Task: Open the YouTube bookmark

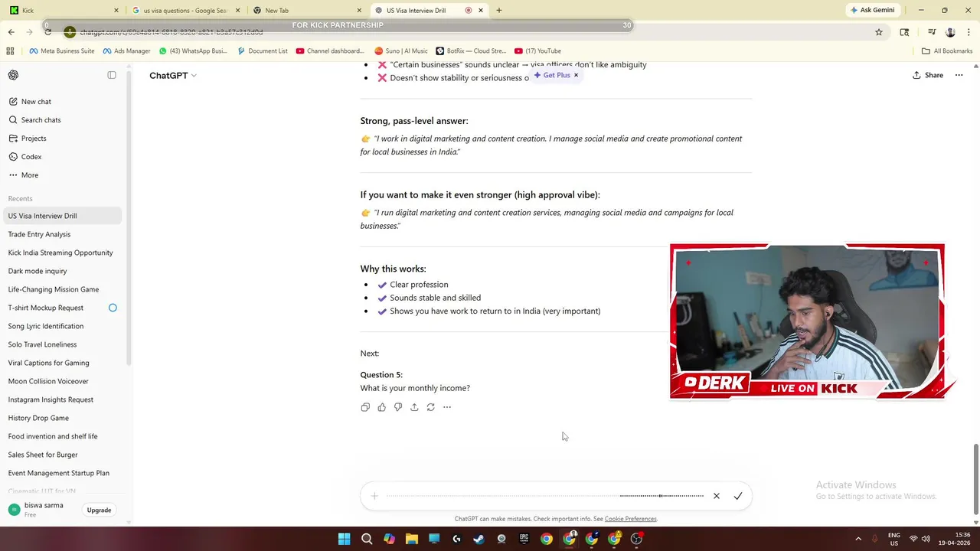Action: pyautogui.click(x=537, y=51)
